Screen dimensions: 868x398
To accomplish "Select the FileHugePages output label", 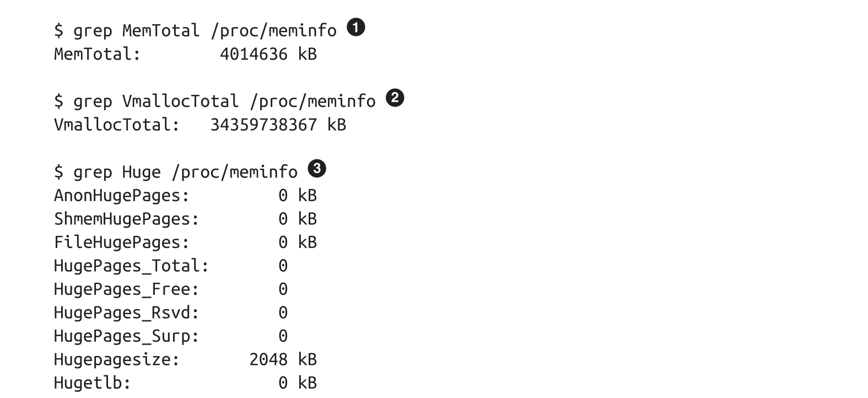I will point(121,243).
